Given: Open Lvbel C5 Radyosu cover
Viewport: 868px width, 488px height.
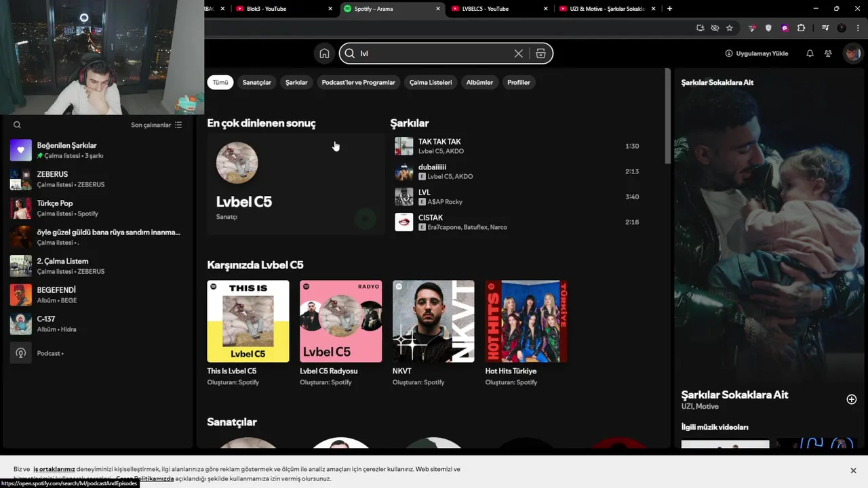Looking at the screenshot, I should [341, 321].
